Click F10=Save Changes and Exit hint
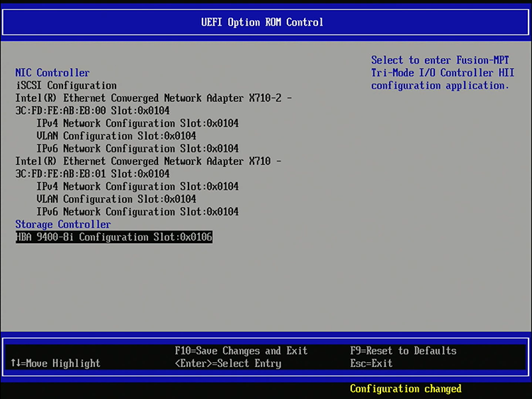 [x=242, y=350]
